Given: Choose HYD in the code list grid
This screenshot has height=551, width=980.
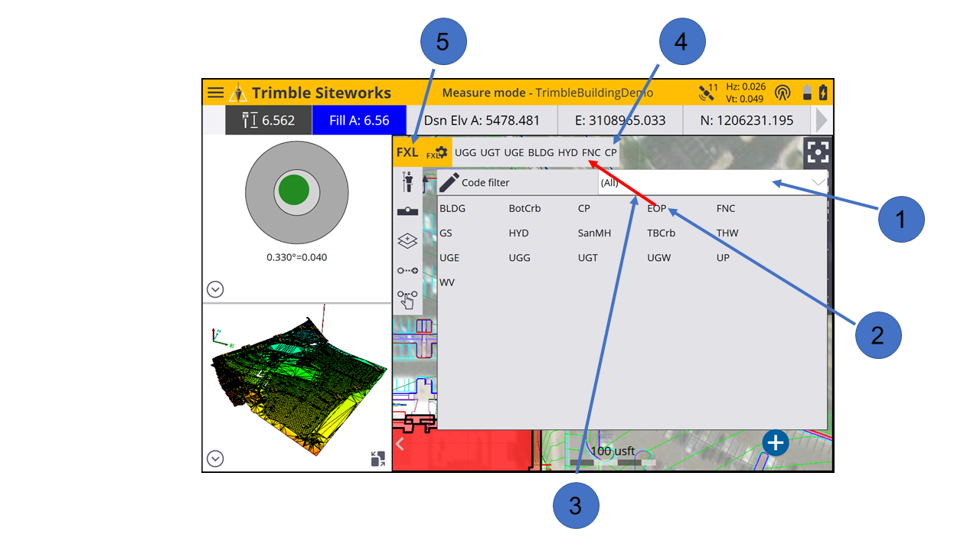Looking at the screenshot, I should [518, 233].
